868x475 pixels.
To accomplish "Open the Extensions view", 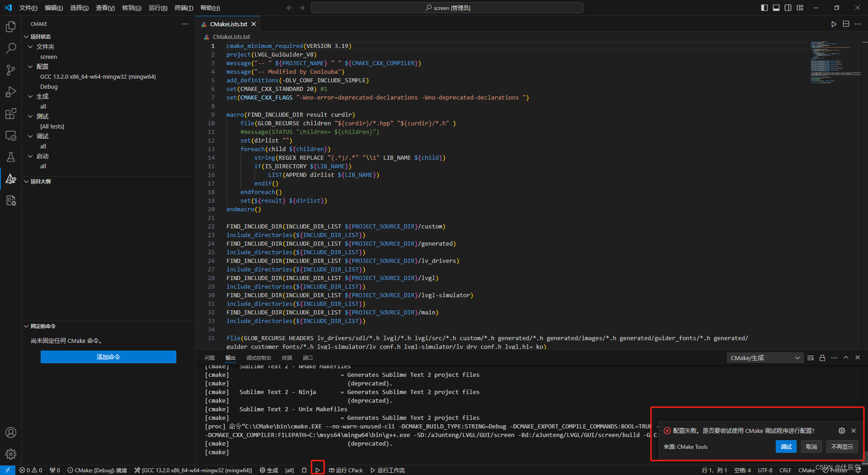I will [x=11, y=114].
